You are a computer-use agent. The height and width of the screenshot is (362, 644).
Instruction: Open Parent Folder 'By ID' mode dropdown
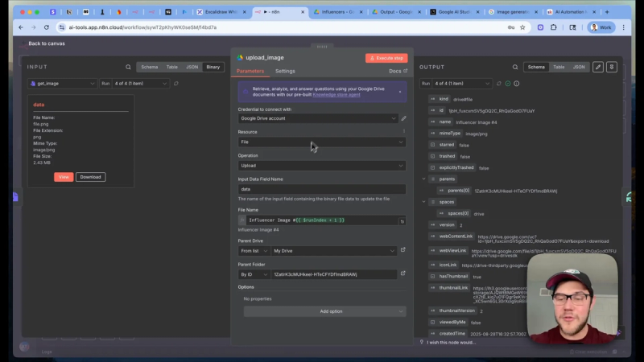tap(254, 274)
